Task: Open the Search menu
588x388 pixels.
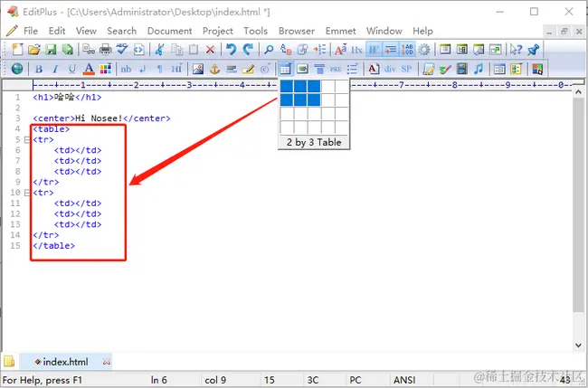Action: tap(121, 31)
